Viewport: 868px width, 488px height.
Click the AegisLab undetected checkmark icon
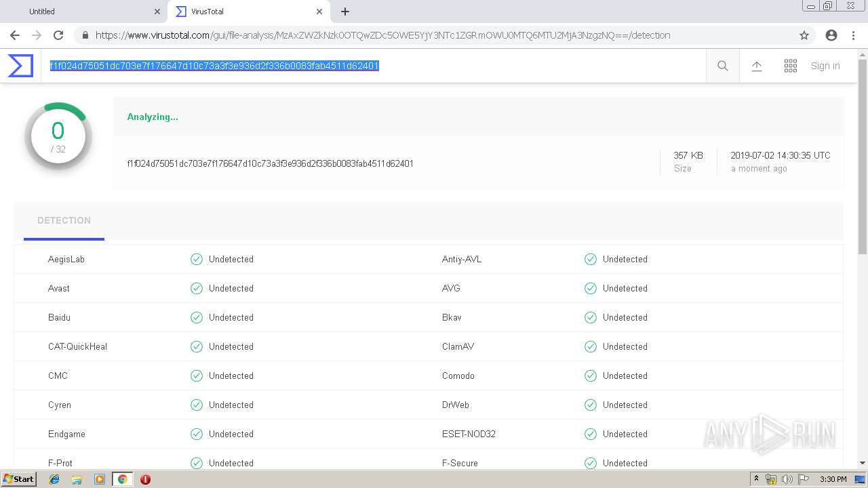coord(197,259)
